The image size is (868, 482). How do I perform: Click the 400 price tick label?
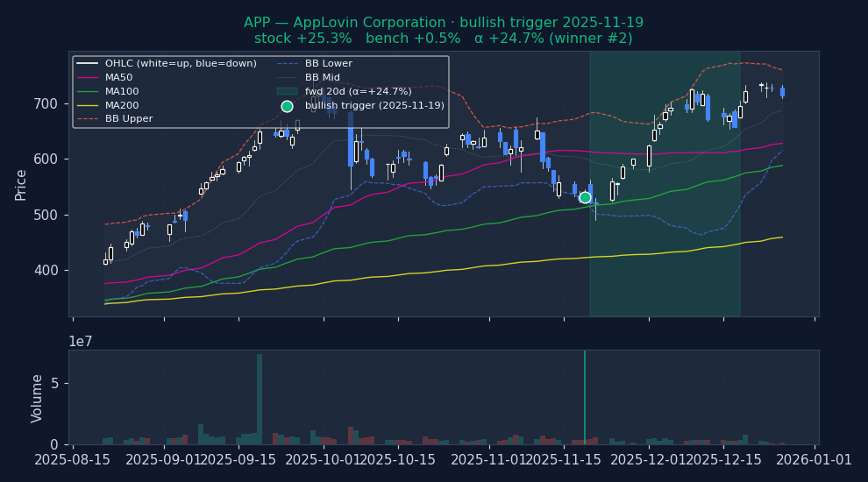[x=46, y=271]
